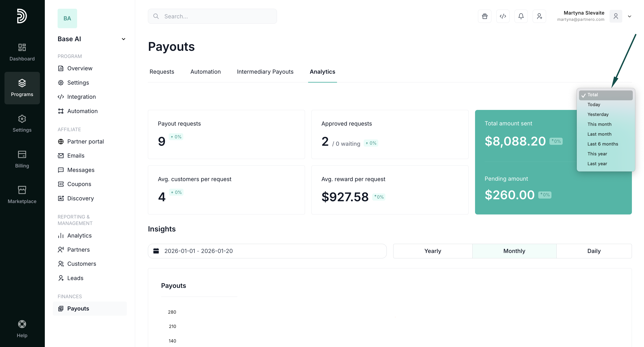Switch to Intermediary Payouts tab

(x=265, y=72)
